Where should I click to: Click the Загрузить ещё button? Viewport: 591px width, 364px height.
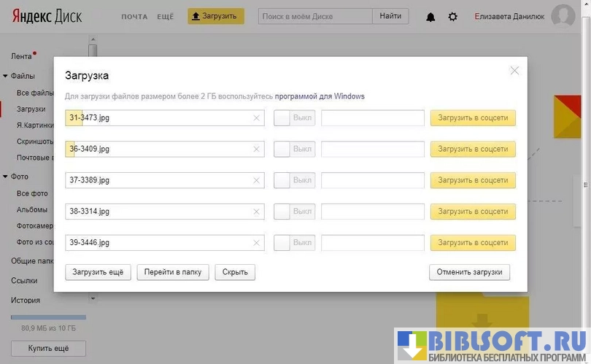point(98,272)
